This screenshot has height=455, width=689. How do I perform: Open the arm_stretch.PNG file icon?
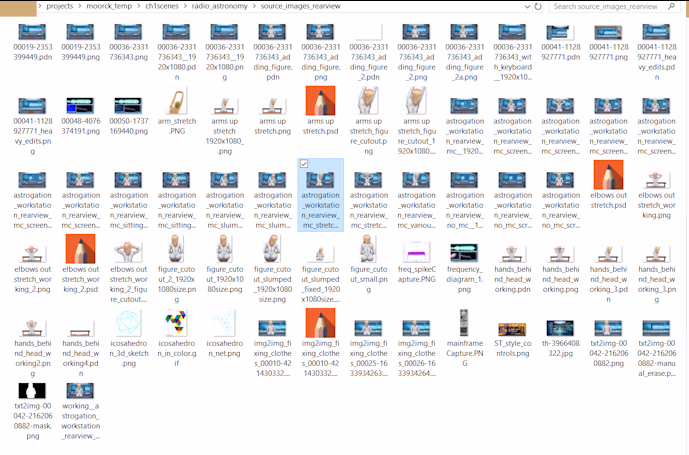177,101
